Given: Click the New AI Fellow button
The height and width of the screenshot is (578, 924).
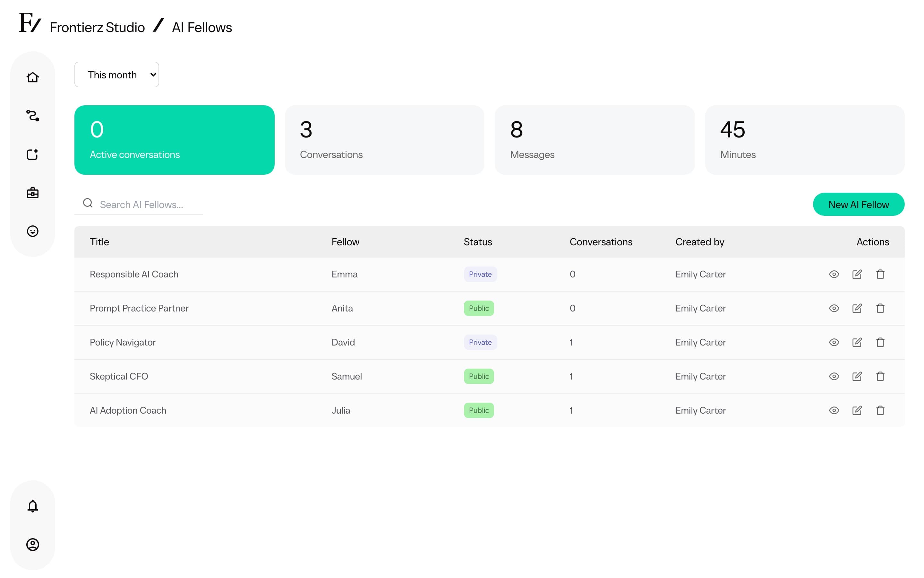Looking at the screenshot, I should pos(858,204).
